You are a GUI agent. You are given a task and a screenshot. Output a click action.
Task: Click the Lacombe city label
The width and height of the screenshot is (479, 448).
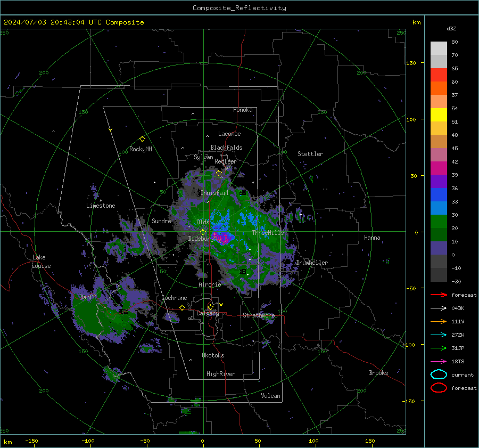[229, 134]
